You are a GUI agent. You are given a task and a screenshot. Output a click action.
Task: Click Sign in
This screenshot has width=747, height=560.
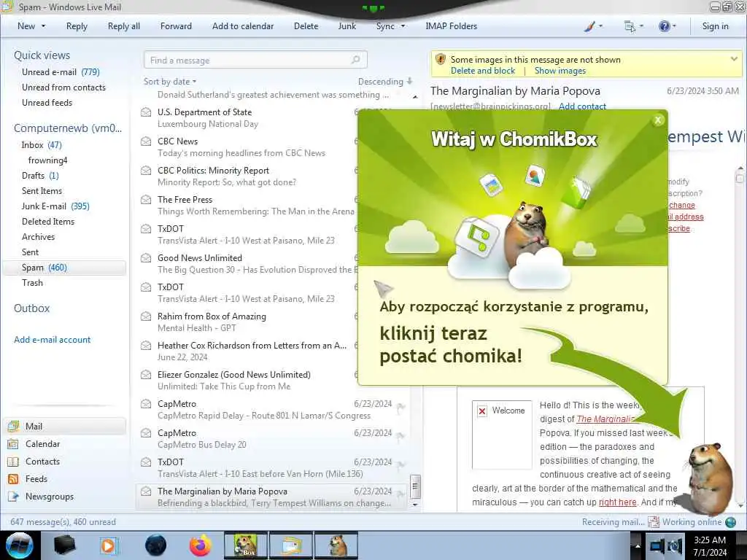715,26
